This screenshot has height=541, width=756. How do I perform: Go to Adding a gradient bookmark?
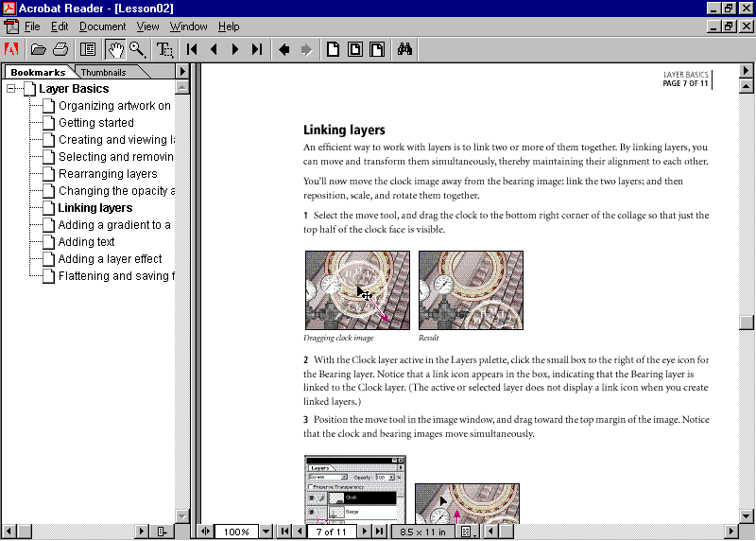tap(114, 225)
